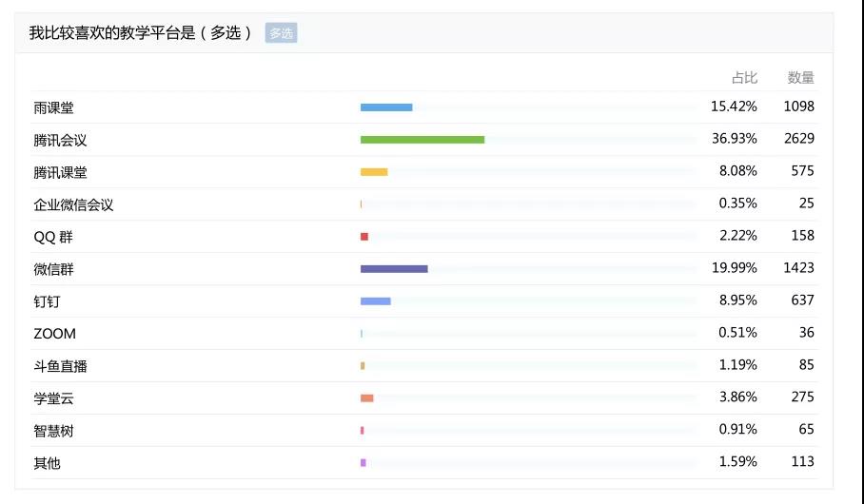Select the light blue 钉钉 bar
The width and height of the screenshot is (864, 504).
376,301
